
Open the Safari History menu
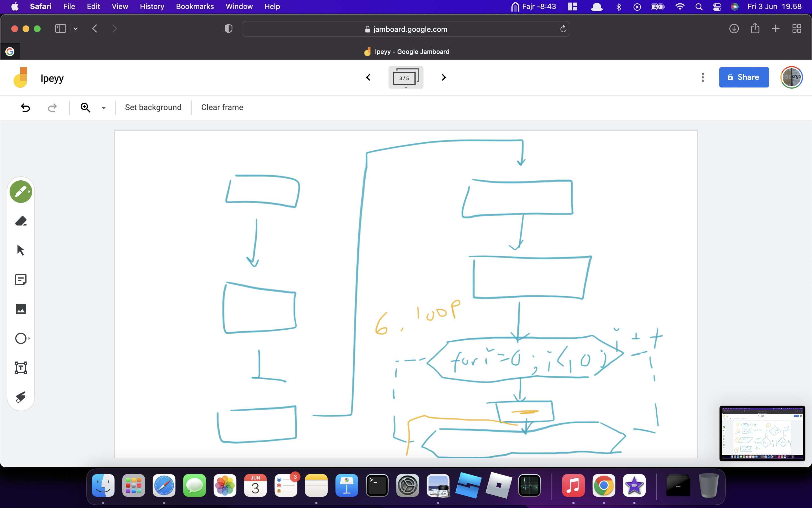coord(152,6)
